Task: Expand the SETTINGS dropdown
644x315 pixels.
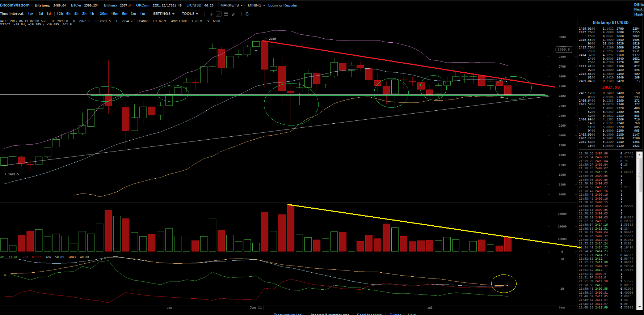Action: pyautogui.click(x=164, y=14)
